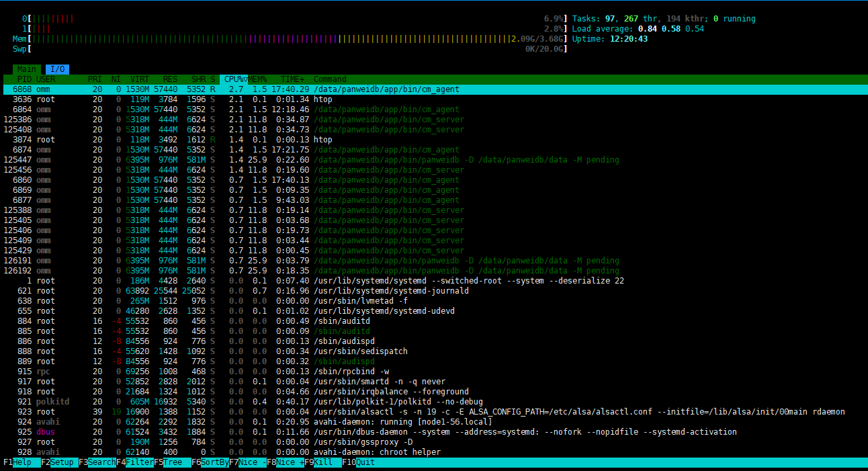Click F8 Nice plus button

pos(285,462)
